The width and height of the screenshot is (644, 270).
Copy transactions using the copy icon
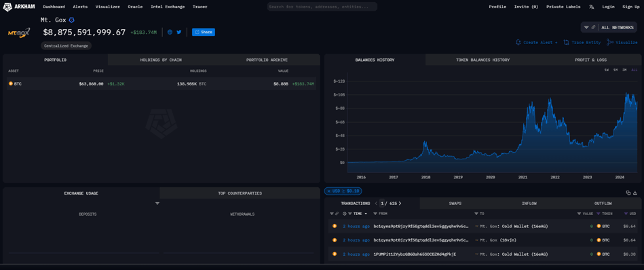628,193
